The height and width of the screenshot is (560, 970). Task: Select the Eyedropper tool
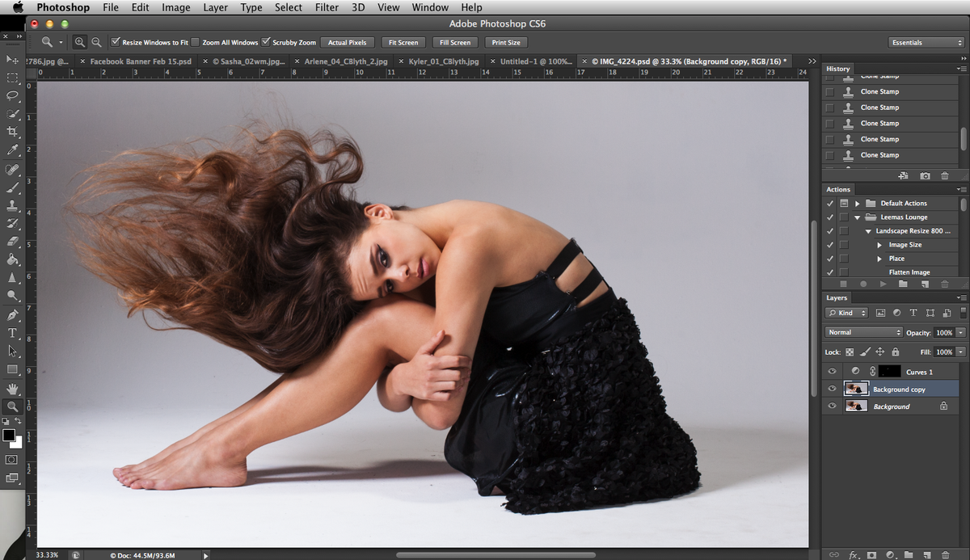pyautogui.click(x=12, y=150)
